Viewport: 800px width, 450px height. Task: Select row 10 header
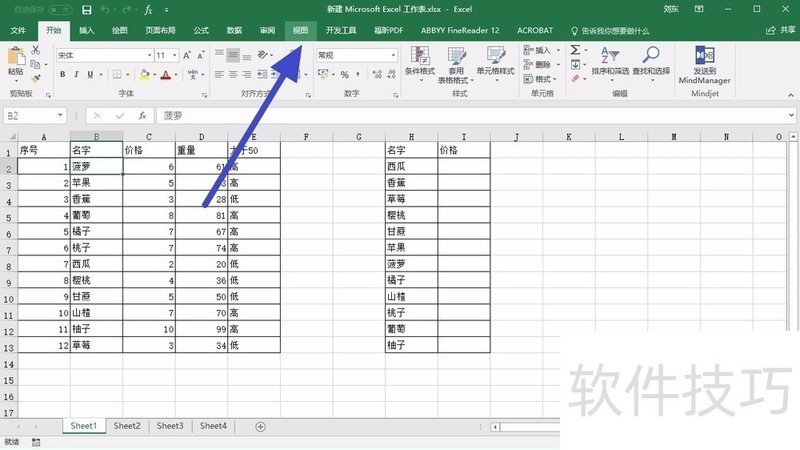9,299
